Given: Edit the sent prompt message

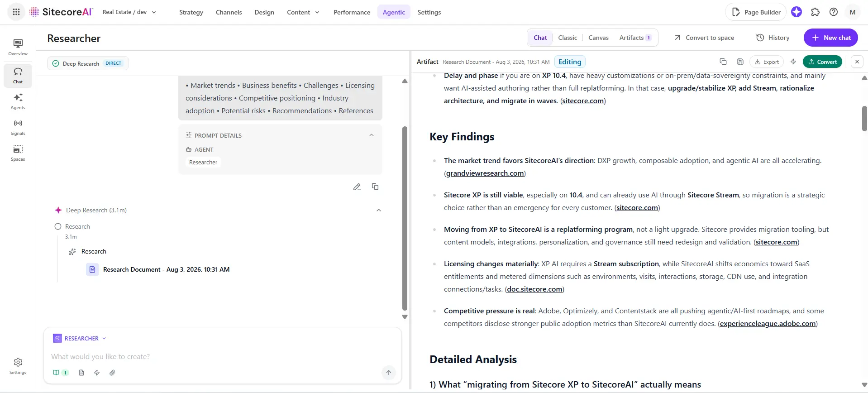Looking at the screenshot, I should pos(357,187).
